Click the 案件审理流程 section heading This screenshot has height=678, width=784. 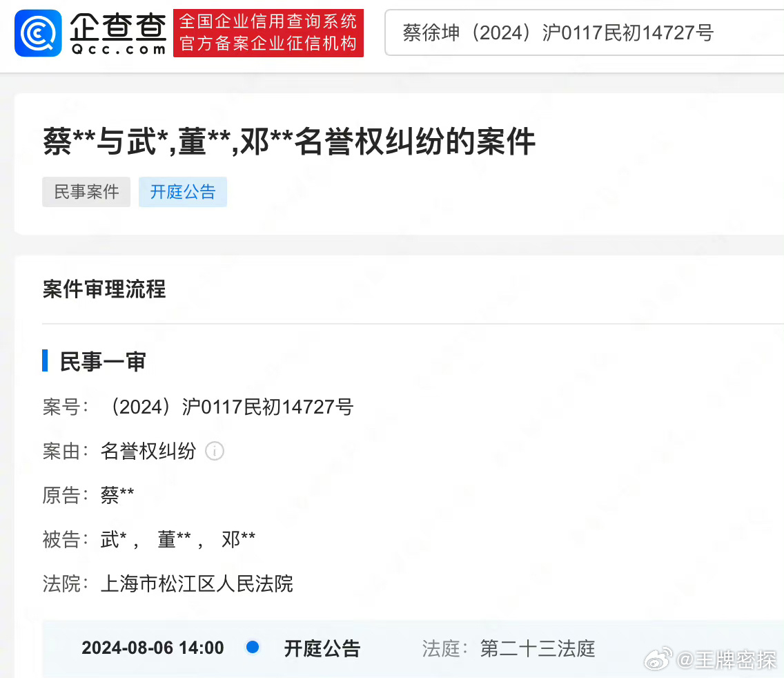(104, 289)
